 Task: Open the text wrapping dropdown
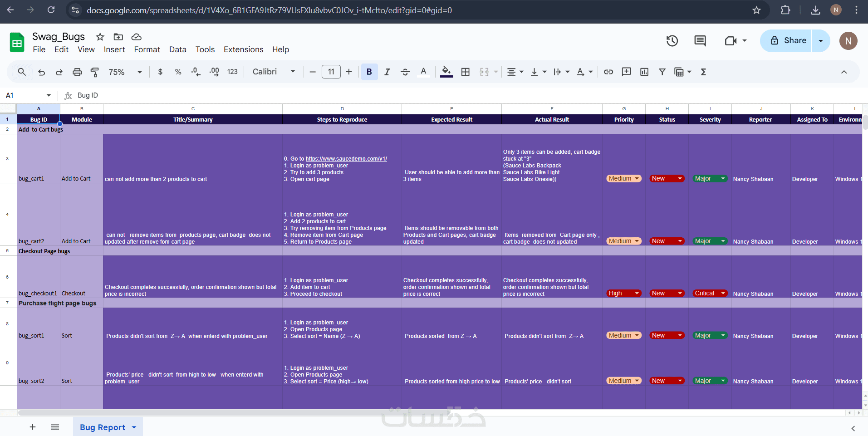coord(561,72)
